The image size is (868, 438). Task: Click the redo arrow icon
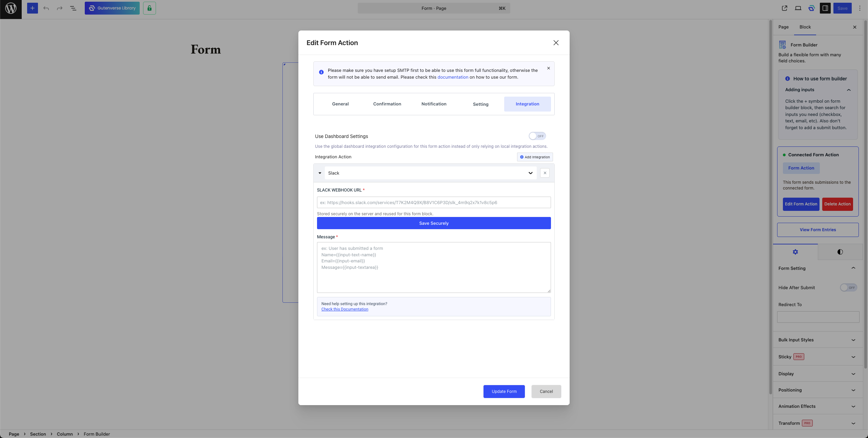(60, 8)
